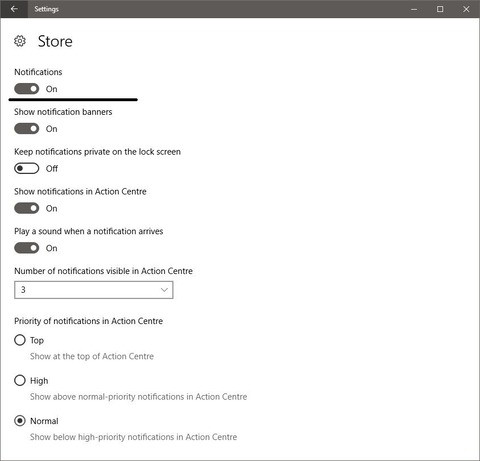Minimize the Settings window
This screenshot has width=480, height=461.
[414, 9]
